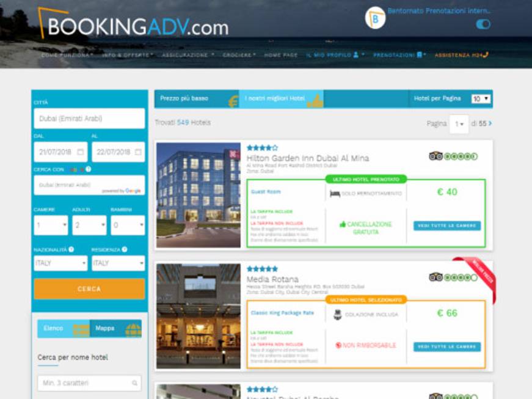Open the Nazionalità ITALY dropdown
This screenshot has width=532, height=399.
60,263
